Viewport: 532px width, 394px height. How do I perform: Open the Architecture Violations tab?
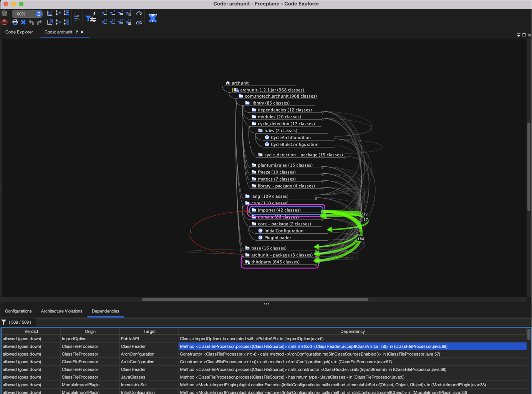(61, 311)
